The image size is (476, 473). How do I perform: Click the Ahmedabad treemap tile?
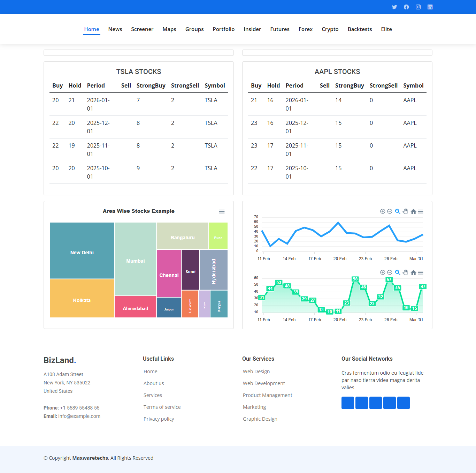click(x=136, y=307)
